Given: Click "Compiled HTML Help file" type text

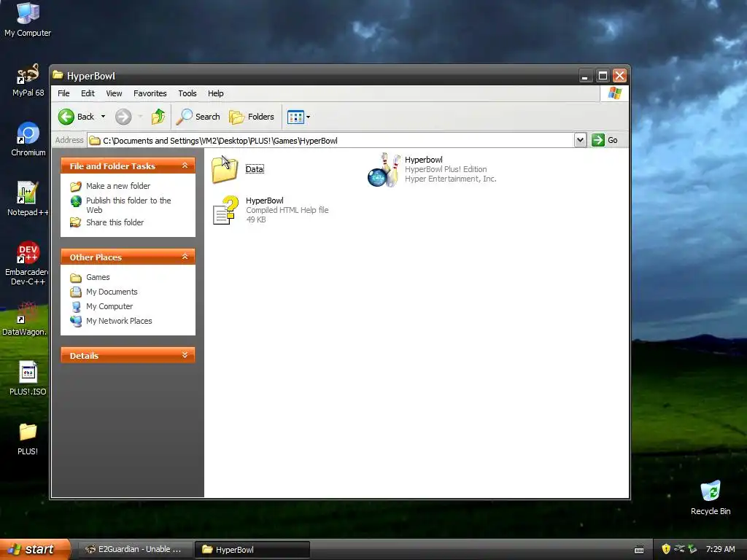Looking at the screenshot, I should [287, 210].
